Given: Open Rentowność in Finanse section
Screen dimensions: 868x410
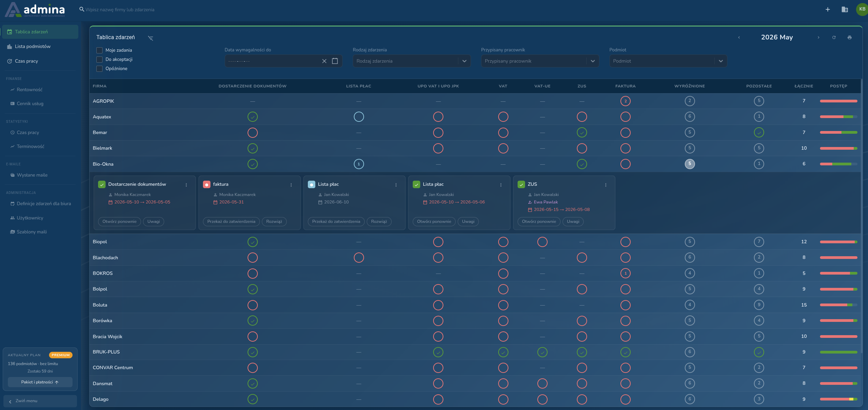Looking at the screenshot, I should (x=30, y=89).
